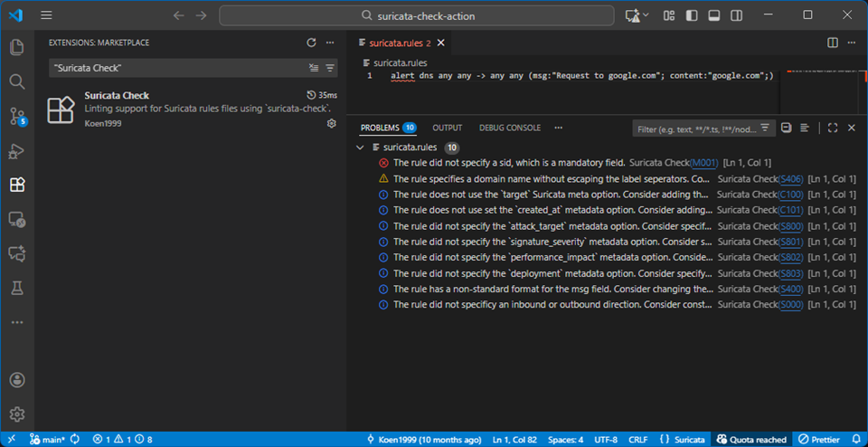Show more panel tabs ellipsis
This screenshot has width=868, height=447.
coord(559,128)
